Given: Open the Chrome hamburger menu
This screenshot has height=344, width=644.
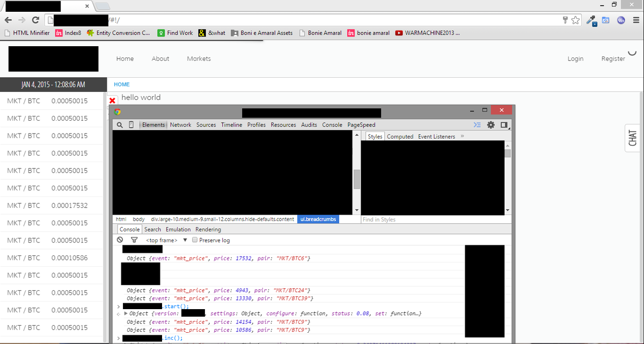Looking at the screenshot, I should click(635, 20).
